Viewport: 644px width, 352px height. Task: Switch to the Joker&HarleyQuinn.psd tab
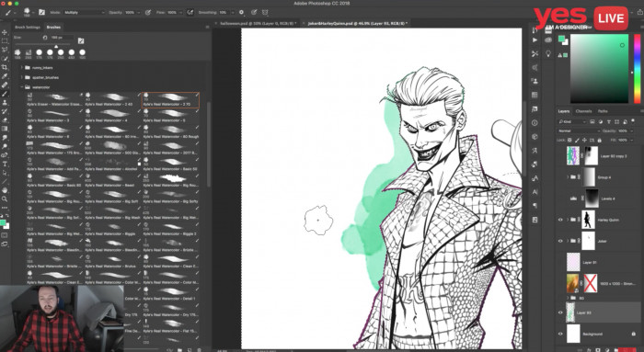[357, 23]
